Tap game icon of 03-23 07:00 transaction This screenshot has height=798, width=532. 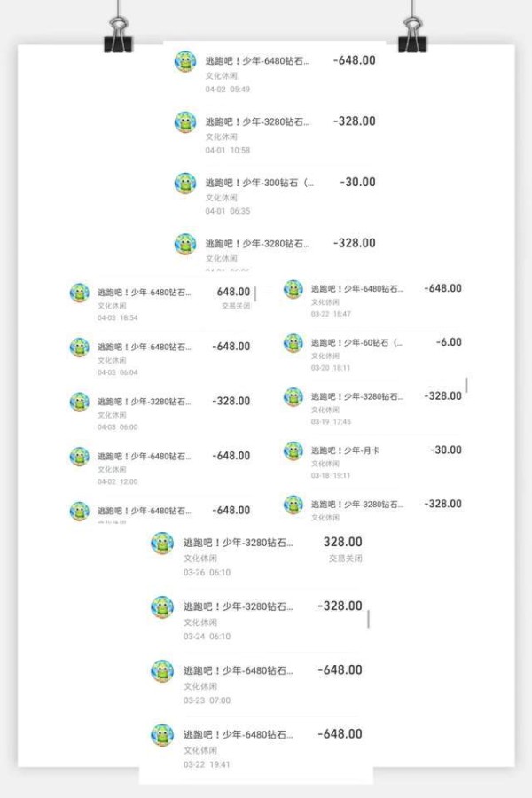point(161,671)
